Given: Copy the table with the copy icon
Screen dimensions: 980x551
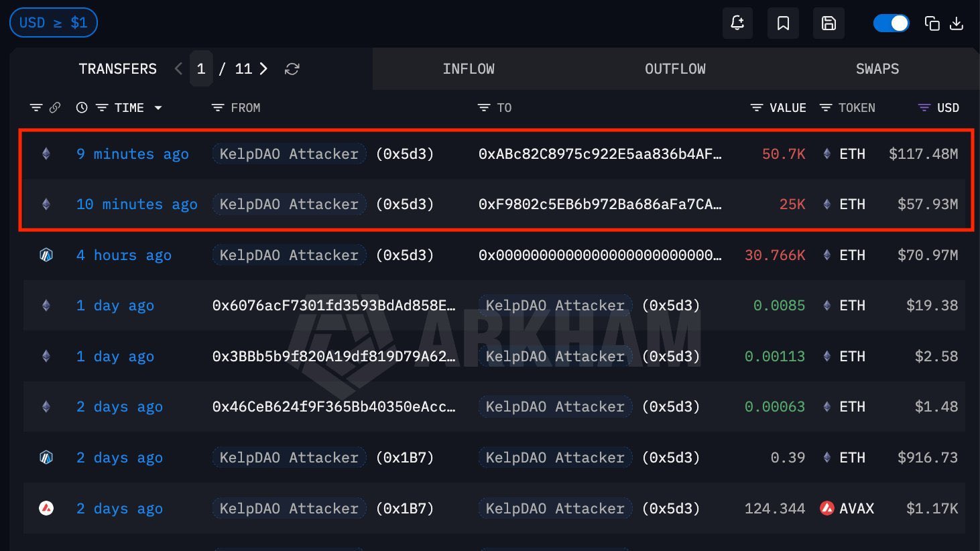Looking at the screenshot, I should pos(932,23).
